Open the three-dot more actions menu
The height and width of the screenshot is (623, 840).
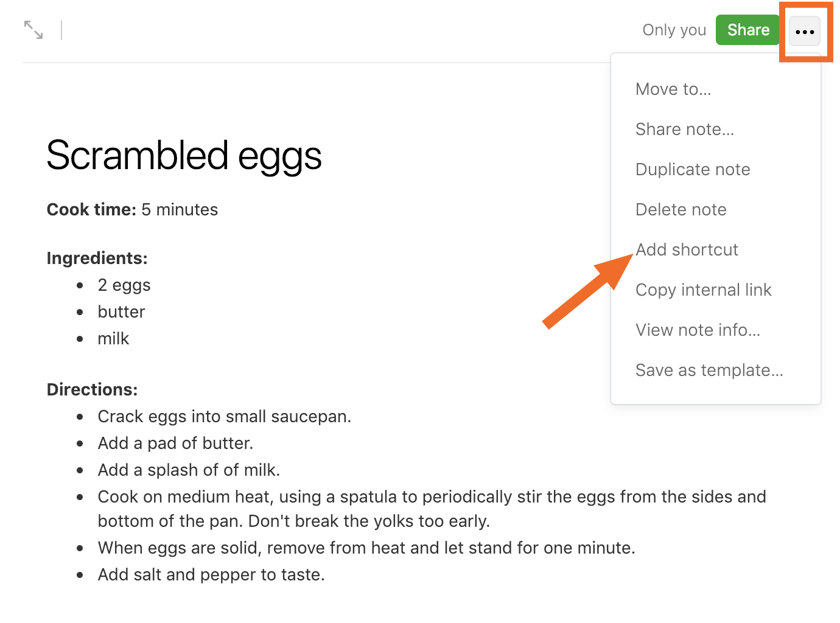tap(805, 31)
